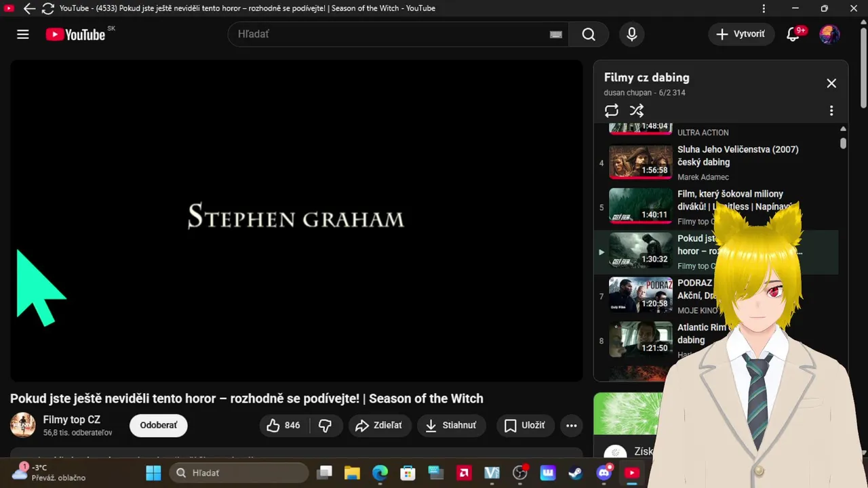Dislike the video with thumbs-down
Image resolution: width=868 pixels, height=488 pixels.
(325, 425)
